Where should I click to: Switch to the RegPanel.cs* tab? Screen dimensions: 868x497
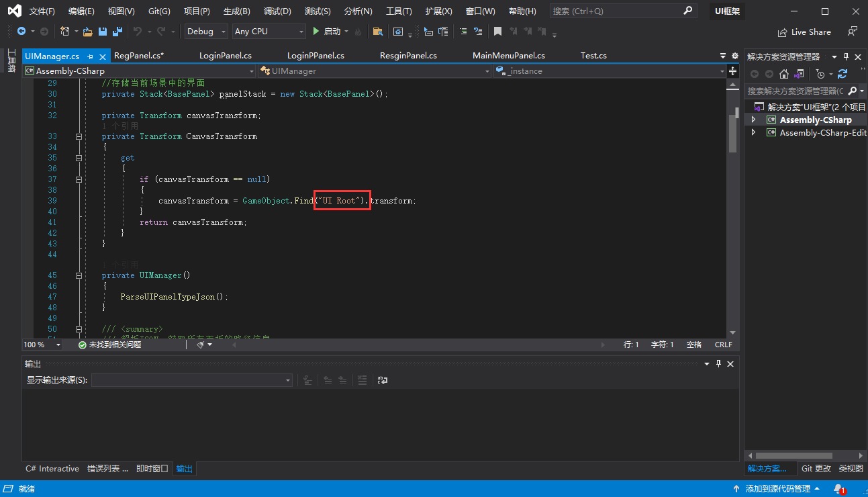tap(139, 56)
